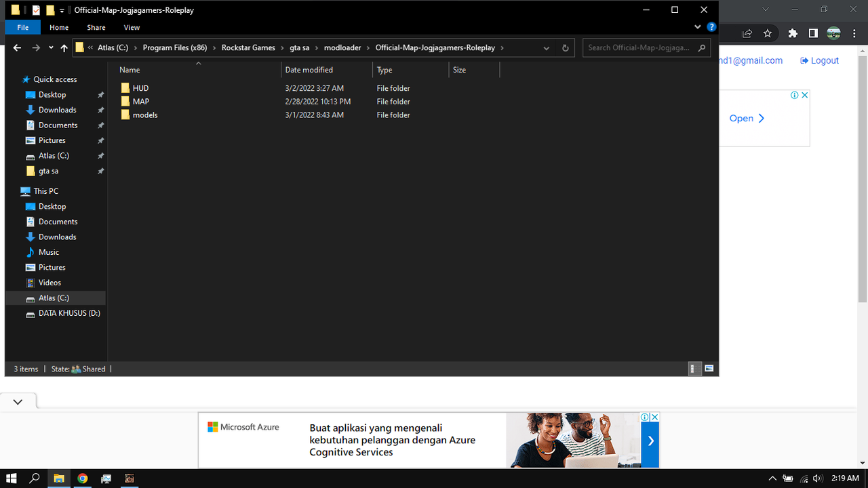This screenshot has width=868, height=488.
Task: Click Microsoft Azure banner ad next arrow
Action: click(x=650, y=441)
